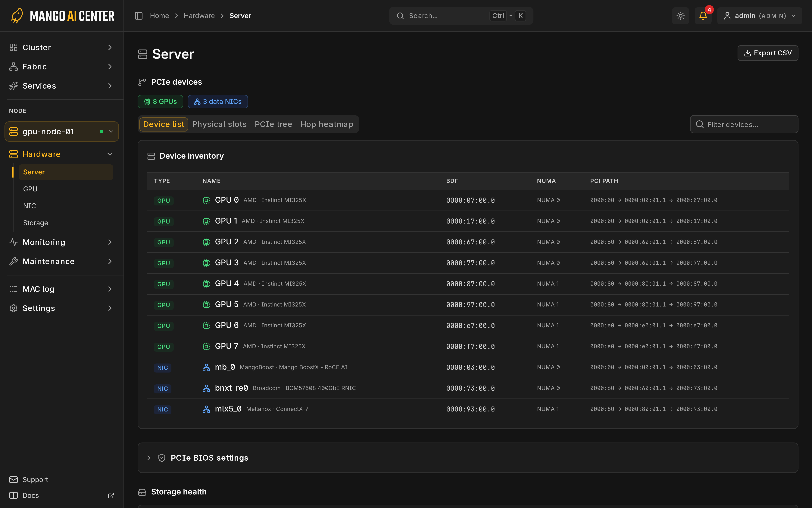The height and width of the screenshot is (508, 812).
Task: Expand the MAC log sidebar section
Action: pos(62,289)
